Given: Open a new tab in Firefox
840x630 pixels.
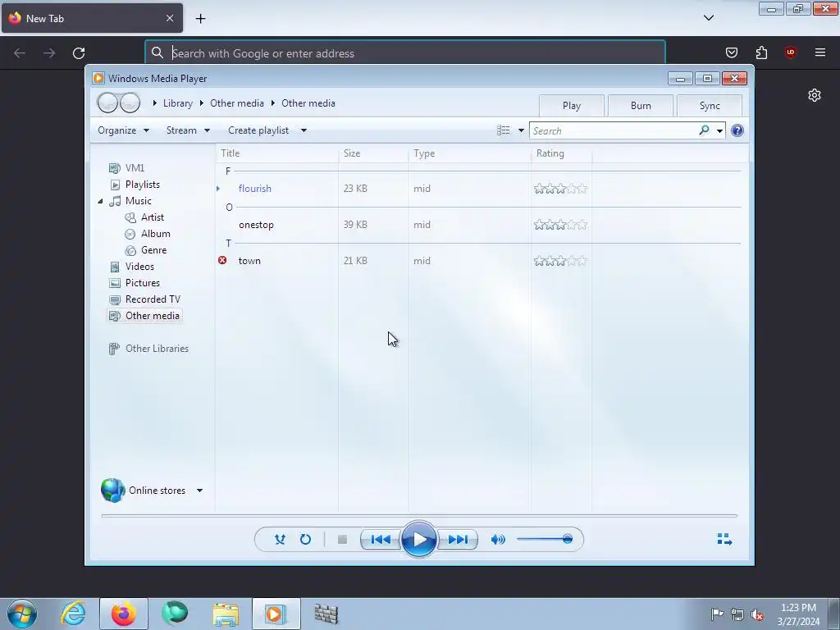Looking at the screenshot, I should point(200,19).
